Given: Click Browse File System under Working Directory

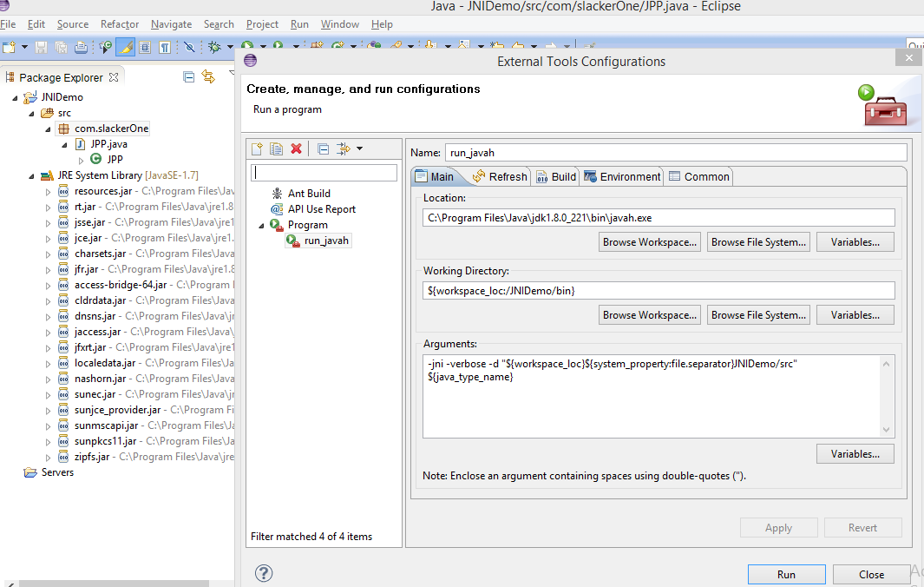Looking at the screenshot, I should (758, 315).
